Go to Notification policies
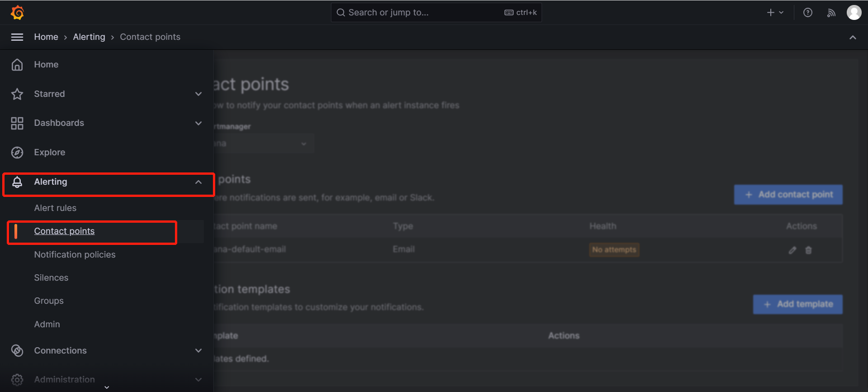The image size is (868, 392). coord(75,255)
